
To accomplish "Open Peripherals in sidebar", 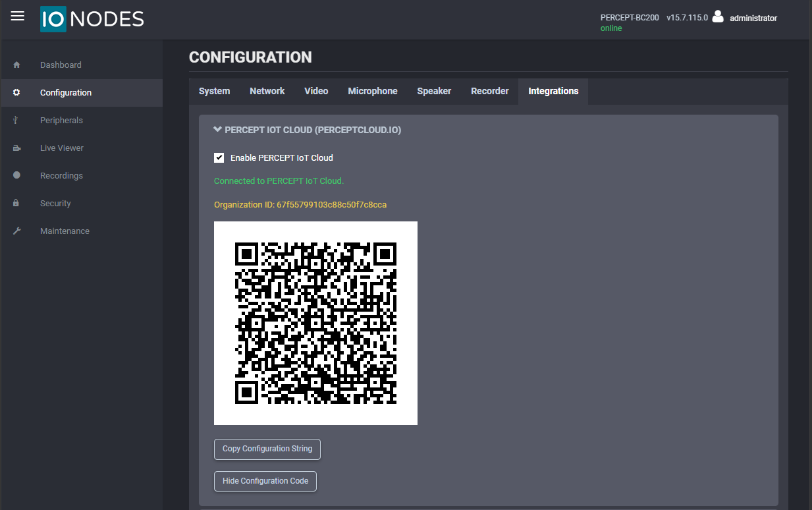I will pos(82,121).
